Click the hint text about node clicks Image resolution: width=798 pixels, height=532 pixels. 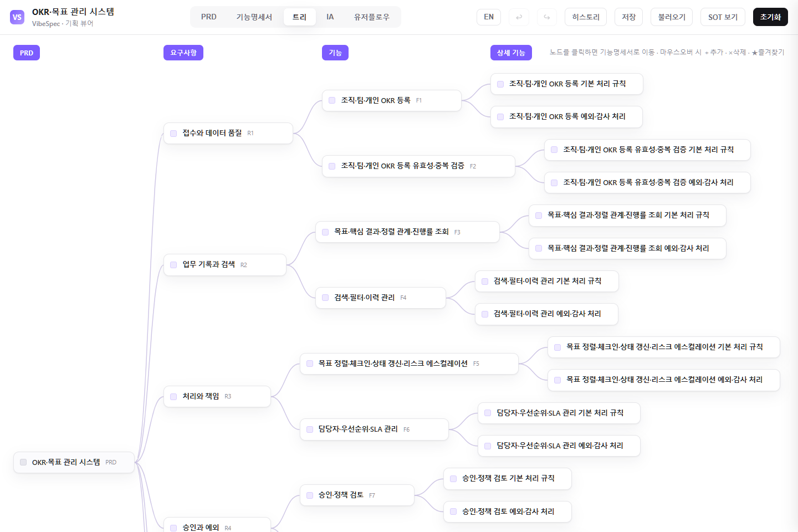(x=667, y=52)
